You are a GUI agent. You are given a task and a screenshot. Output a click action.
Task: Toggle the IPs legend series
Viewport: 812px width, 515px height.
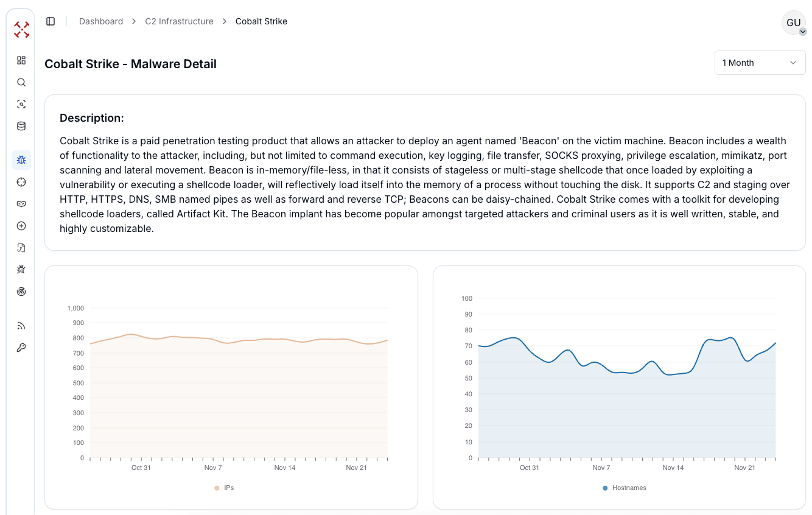coord(224,488)
